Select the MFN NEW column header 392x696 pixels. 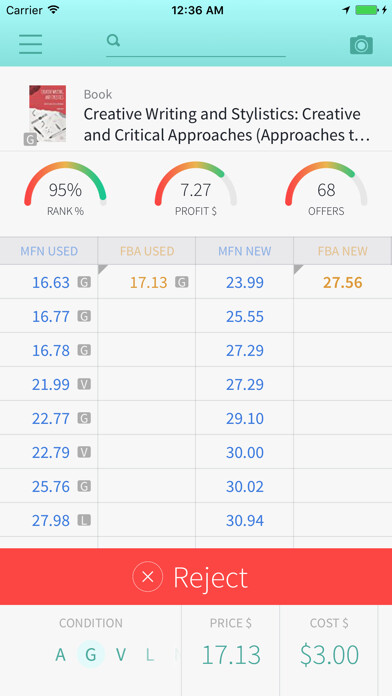tap(245, 251)
